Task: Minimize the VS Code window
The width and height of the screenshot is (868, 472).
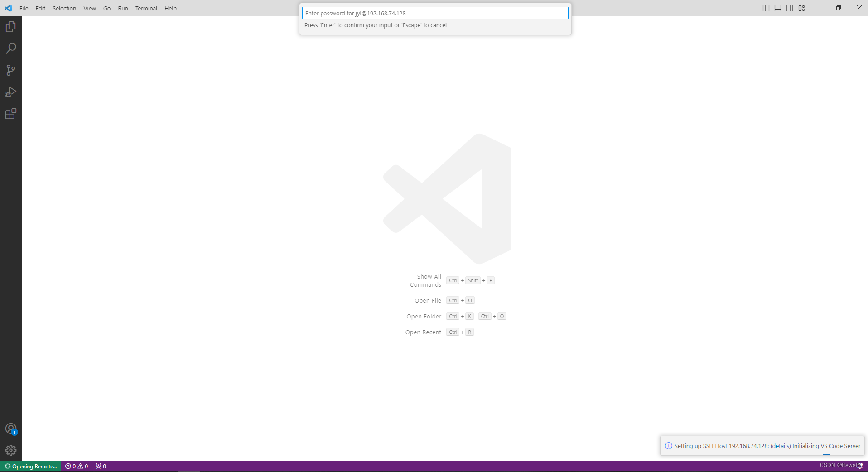Action: pos(818,8)
